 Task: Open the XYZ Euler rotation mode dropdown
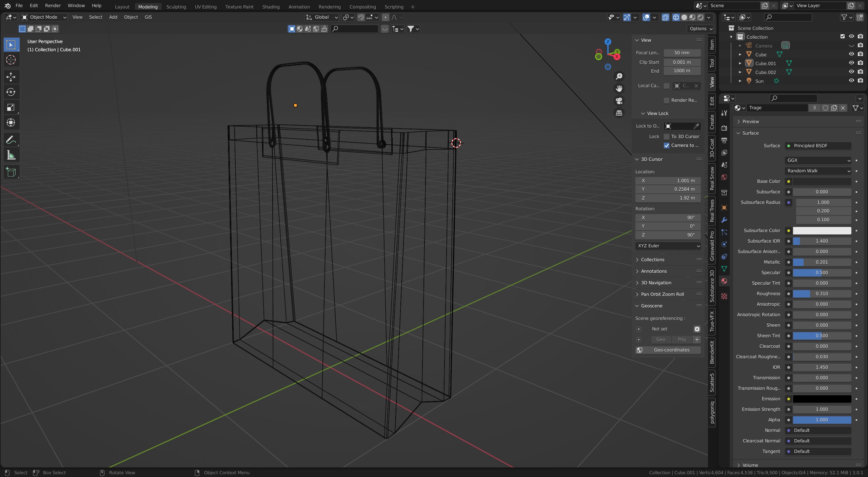(x=668, y=246)
